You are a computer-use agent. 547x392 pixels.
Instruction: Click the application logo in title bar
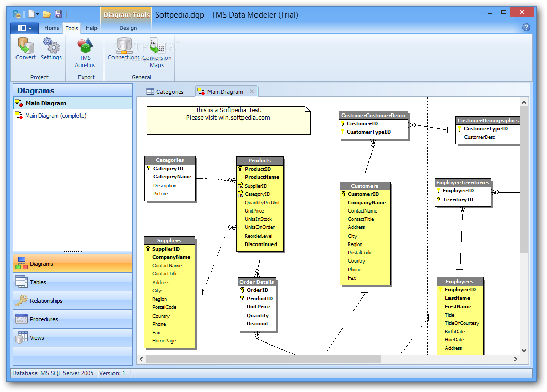click(x=17, y=14)
